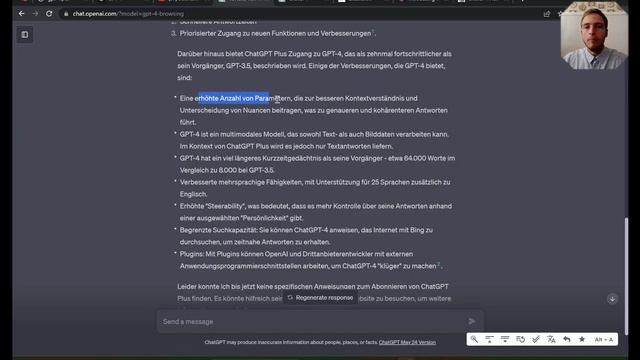Click Regenerate response button

click(x=320, y=298)
